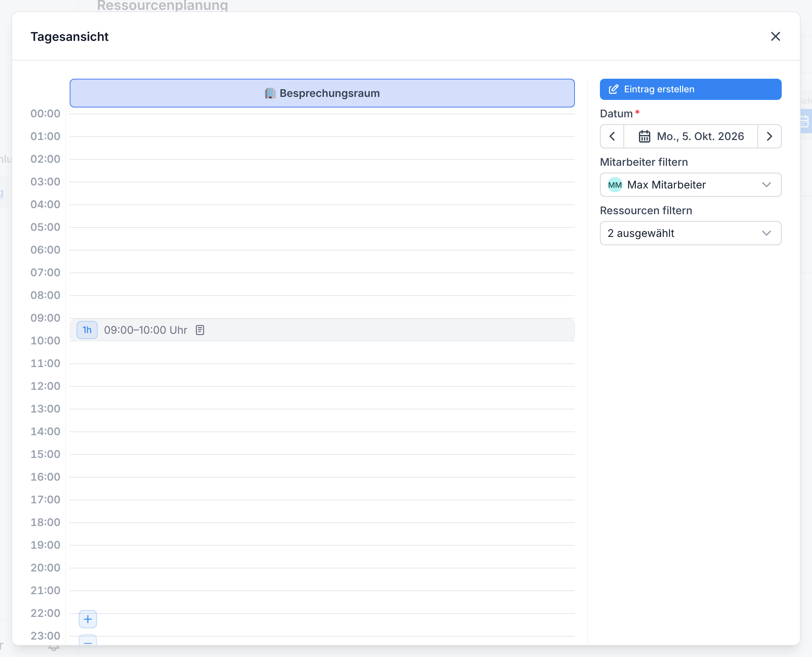Click the calendar icon in date field
Screen dimensions: 812x657
644,136
